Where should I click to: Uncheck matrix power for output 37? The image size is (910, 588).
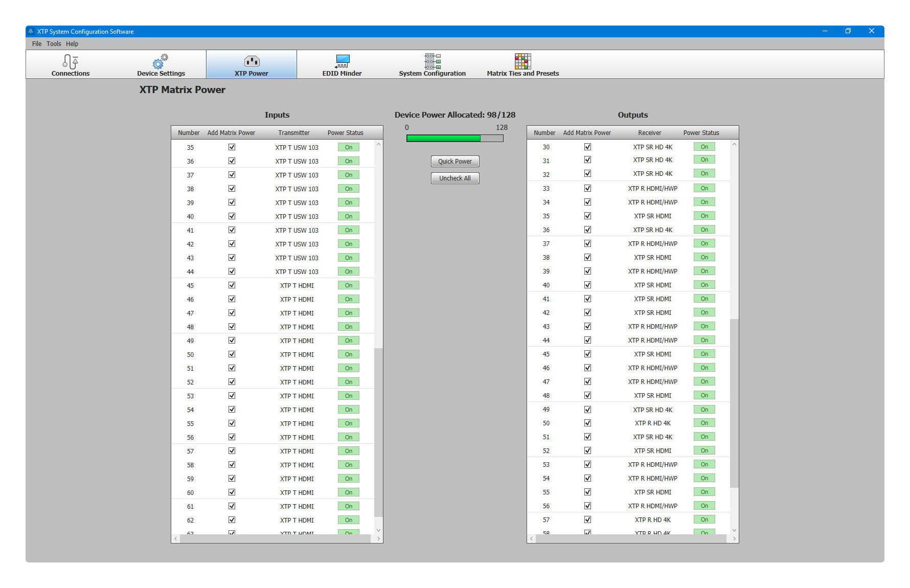[587, 243]
